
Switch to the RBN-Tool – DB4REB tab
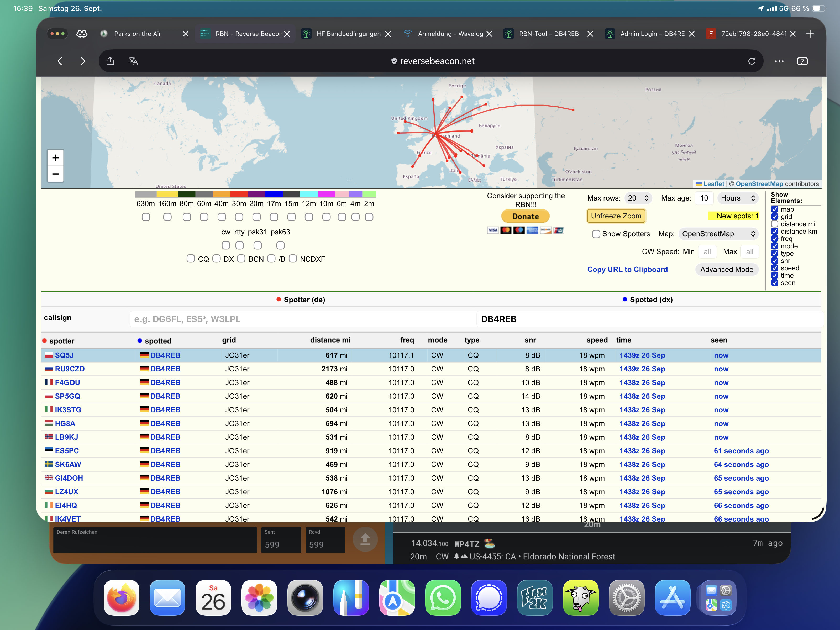coord(549,34)
